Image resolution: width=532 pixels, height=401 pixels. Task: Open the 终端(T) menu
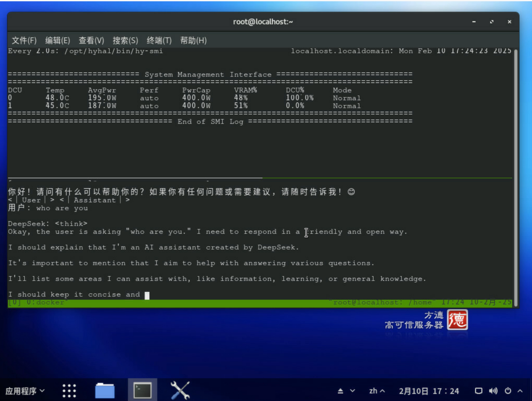tap(159, 40)
